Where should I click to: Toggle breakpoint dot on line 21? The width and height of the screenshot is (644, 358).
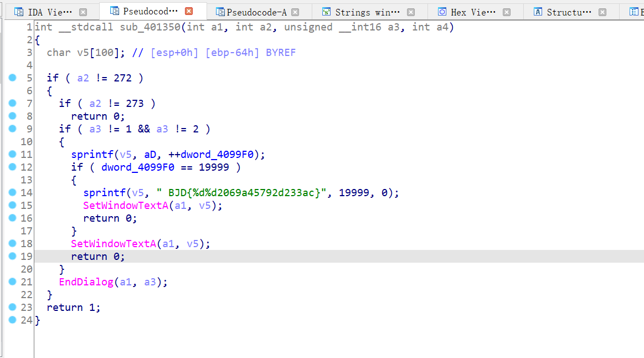coord(13,282)
